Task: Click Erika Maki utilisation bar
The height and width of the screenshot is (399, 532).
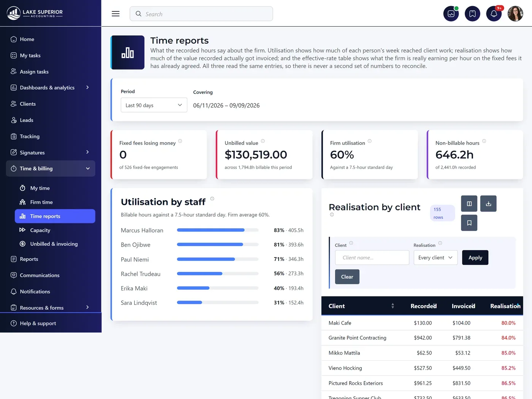Action: tap(218, 288)
